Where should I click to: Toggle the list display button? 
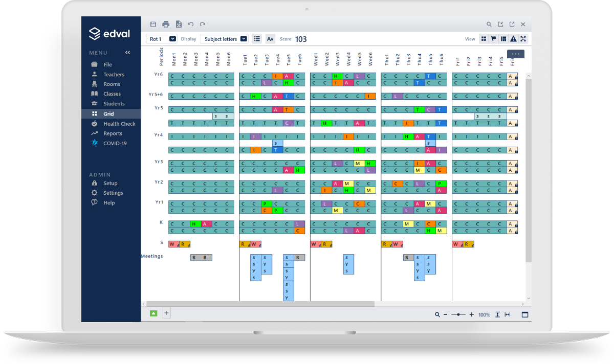pyautogui.click(x=257, y=39)
